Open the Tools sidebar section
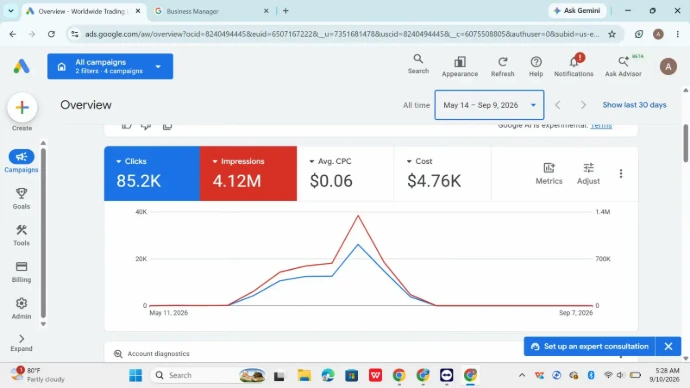Screen dimensions: 690x388 point(21,235)
